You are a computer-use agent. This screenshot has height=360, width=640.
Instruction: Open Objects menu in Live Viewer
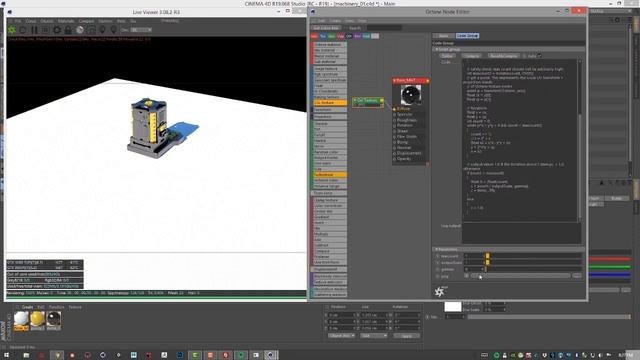click(x=47, y=21)
